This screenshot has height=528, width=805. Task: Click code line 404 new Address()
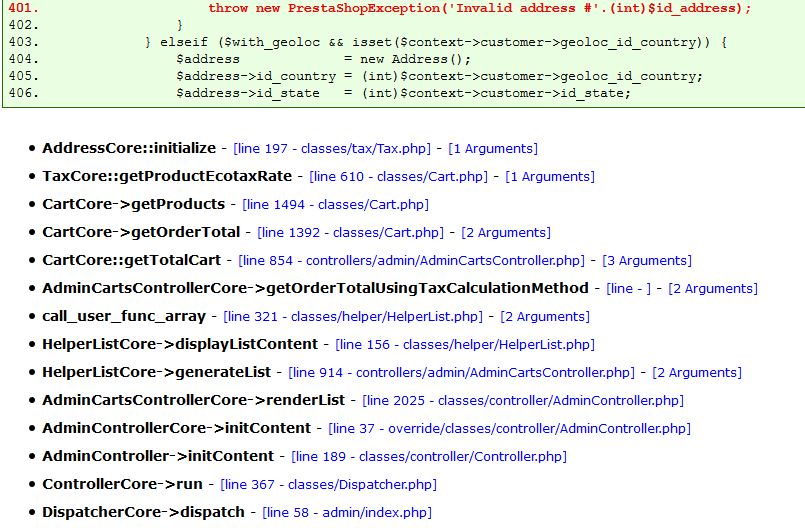323,59
